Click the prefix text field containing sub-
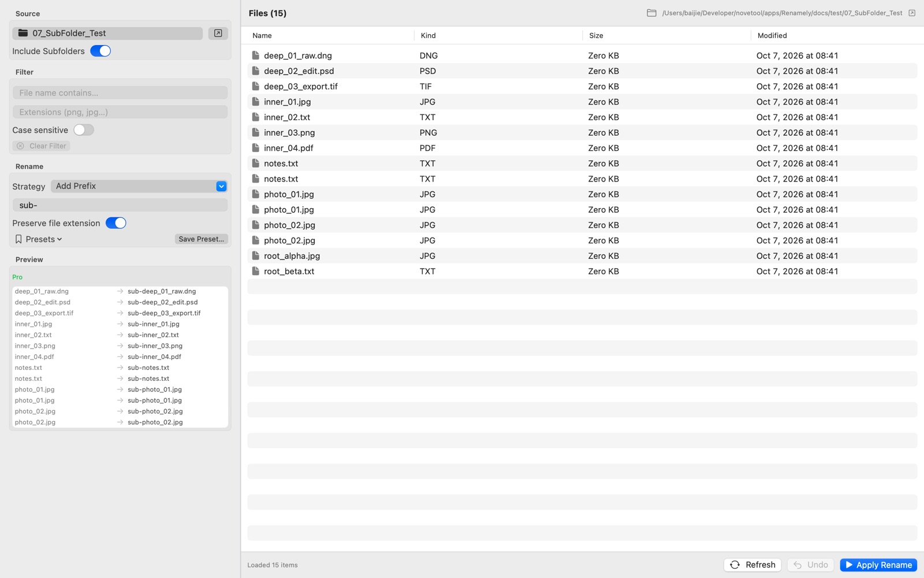 pyautogui.click(x=120, y=205)
